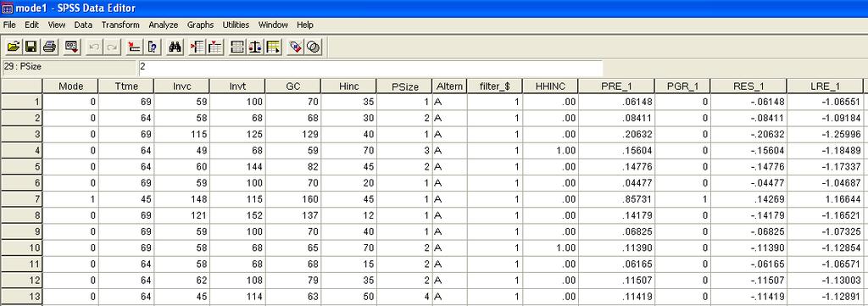
Task: Click PRE_1 cell .20632
Action: tap(616, 135)
